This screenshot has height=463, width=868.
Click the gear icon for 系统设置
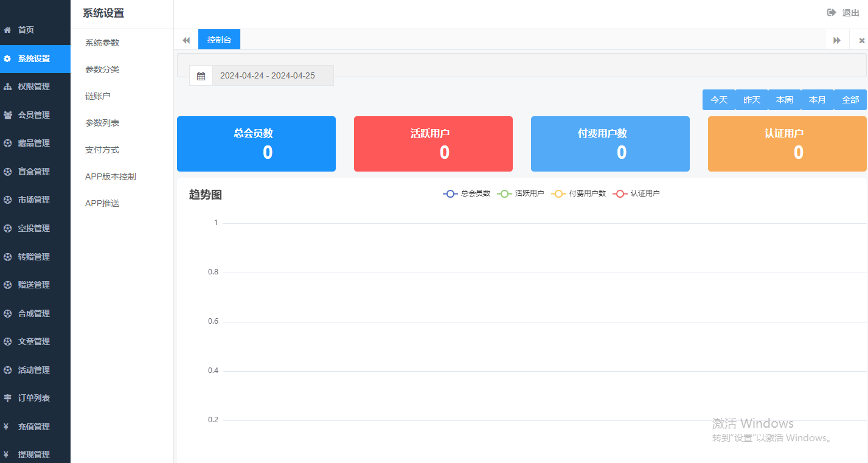pos(7,59)
